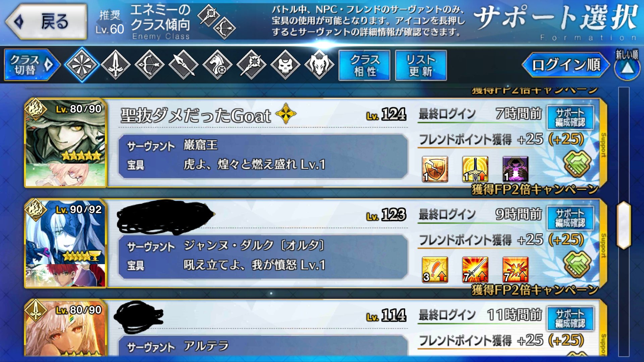This screenshot has height=362, width=644.
Task: Select the Assassin skull class icon
Action: [x=285, y=65]
